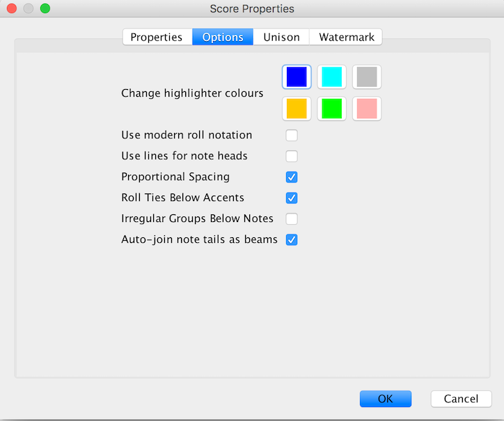This screenshot has height=421, width=504.
Task: Close the Score Properties window
Action: point(12,8)
